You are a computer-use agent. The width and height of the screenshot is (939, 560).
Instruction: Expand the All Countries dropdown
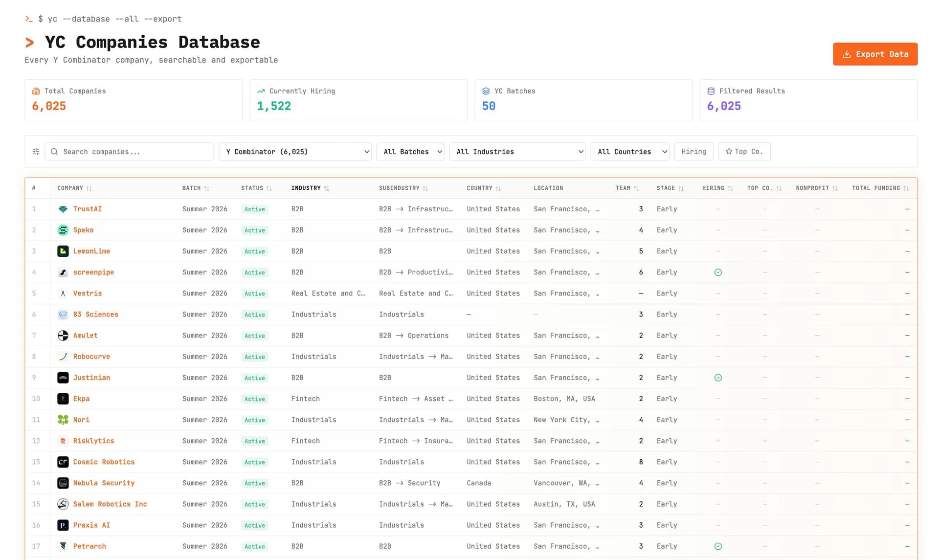630,152
